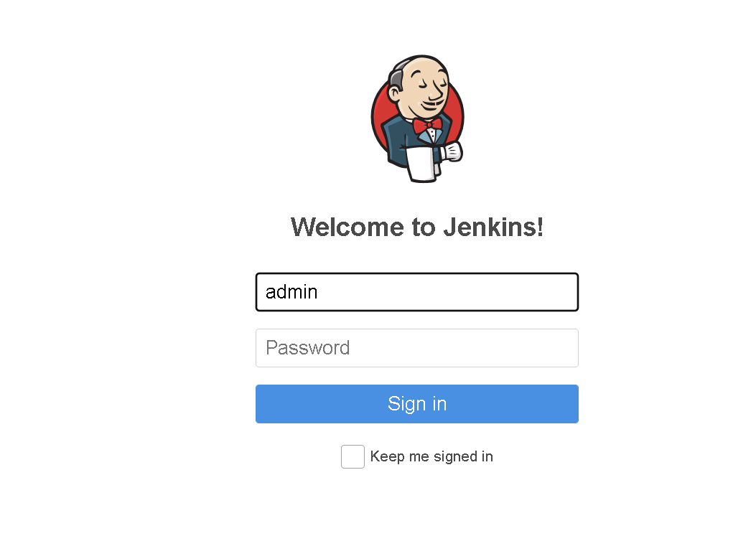Enable the Keep me signed in checkbox

pos(353,456)
